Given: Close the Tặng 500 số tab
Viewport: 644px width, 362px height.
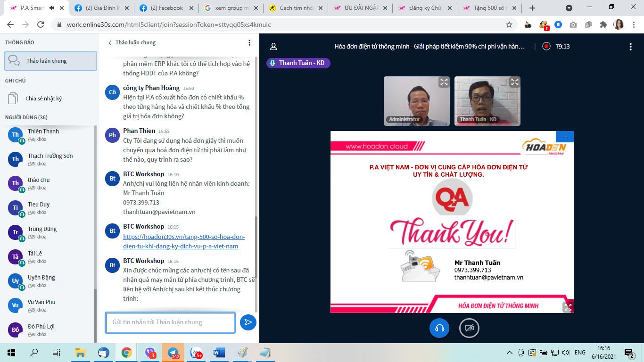Looking at the screenshot, I should tap(514, 8).
